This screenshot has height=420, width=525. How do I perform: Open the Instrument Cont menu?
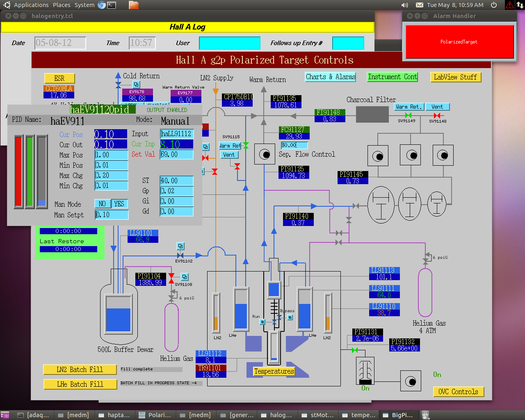(x=392, y=77)
